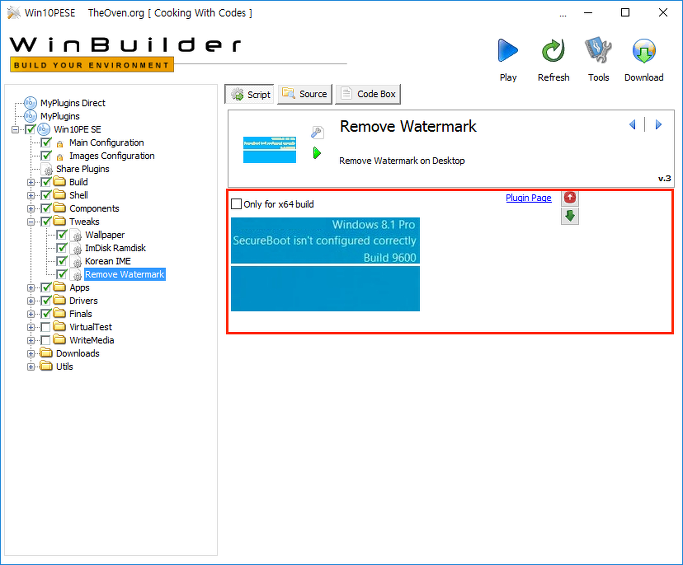Expand the Finals folder node
The width and height of the screenshot is (683, 565).
pos(31,314)
